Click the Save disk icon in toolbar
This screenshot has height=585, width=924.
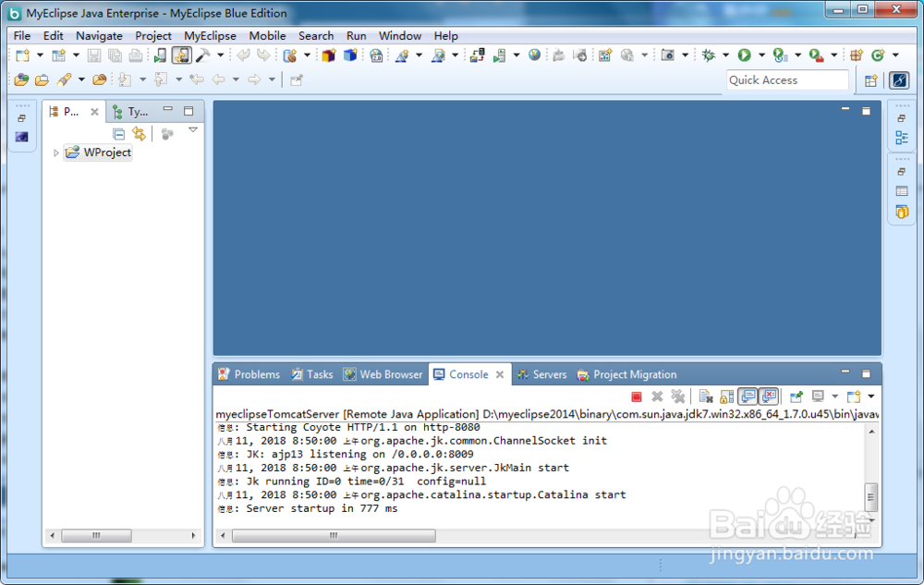pos(93,55)
